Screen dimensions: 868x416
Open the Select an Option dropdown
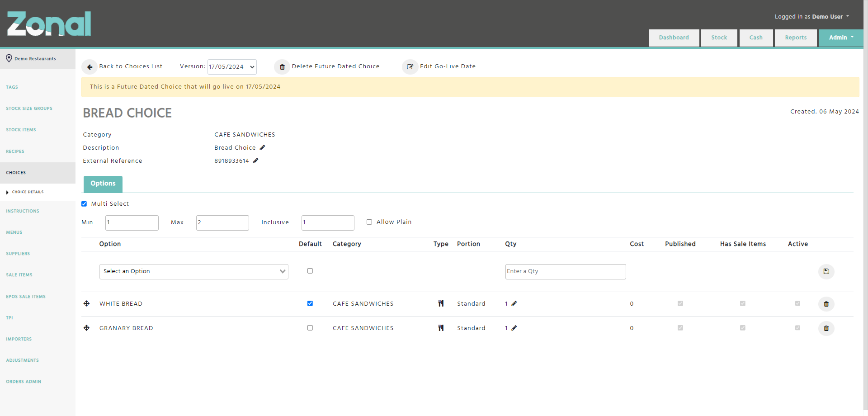coord(194,272)
